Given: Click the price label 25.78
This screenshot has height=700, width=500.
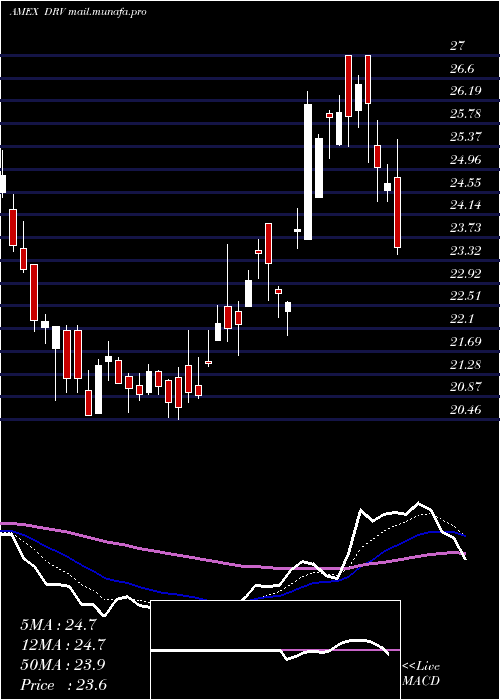Looking at the screenshot, I should click(465, 113).
